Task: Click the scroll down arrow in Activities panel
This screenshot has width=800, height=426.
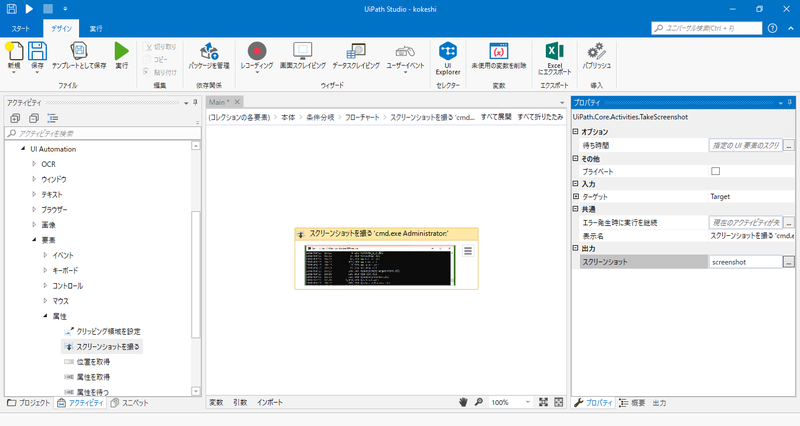Action: (x=196, y=391)
